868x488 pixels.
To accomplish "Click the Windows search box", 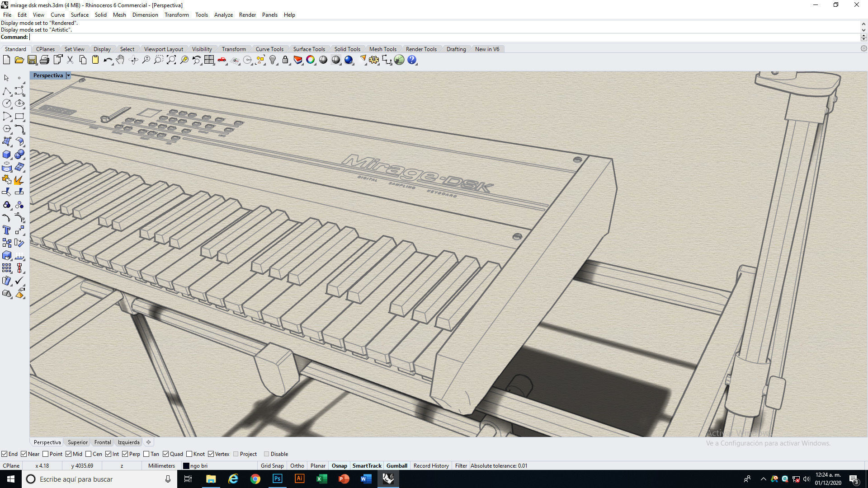I will (x=99, y=479).
